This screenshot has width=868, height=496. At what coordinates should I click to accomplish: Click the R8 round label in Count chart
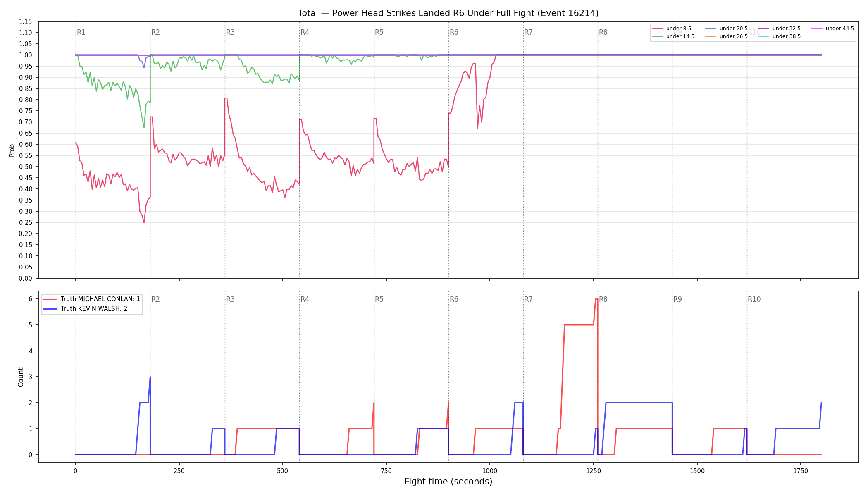click(x=603, y=299)
